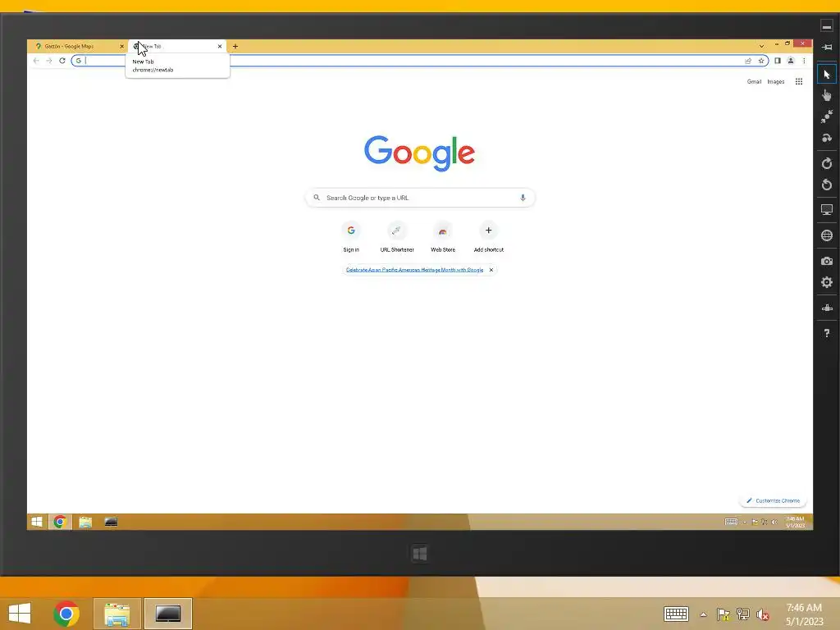The height and width of the screenshot is (630, 840).
Task: Click the Google search box
Action: click(420, 198)
